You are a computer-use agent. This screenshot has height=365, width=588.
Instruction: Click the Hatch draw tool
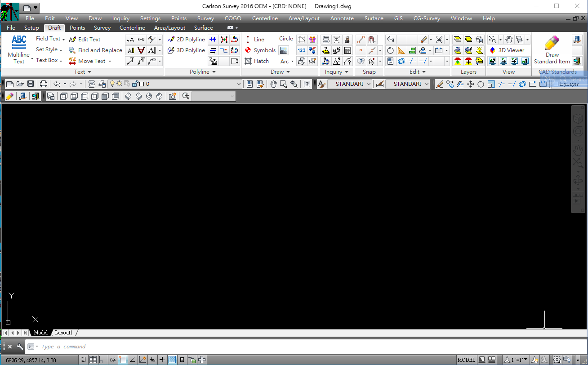click(257, 61)
